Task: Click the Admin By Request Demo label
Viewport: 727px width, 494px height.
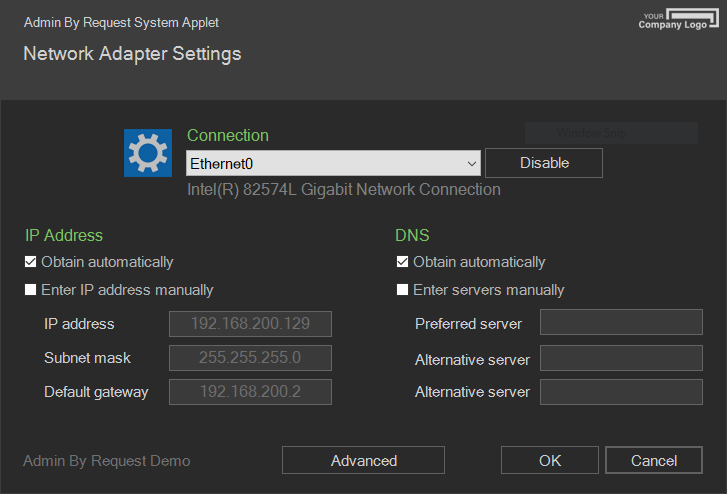Action: coord(107,461)
